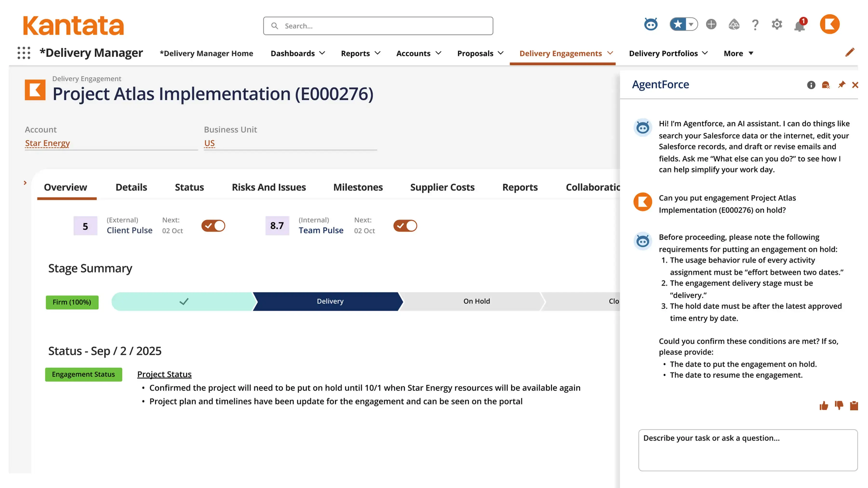Open the Help question mark icon
The image size is (868, 488).
755,24
